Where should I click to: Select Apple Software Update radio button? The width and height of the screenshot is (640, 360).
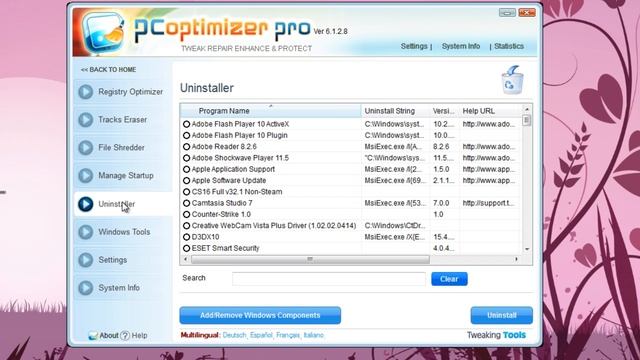click(187, 180)
